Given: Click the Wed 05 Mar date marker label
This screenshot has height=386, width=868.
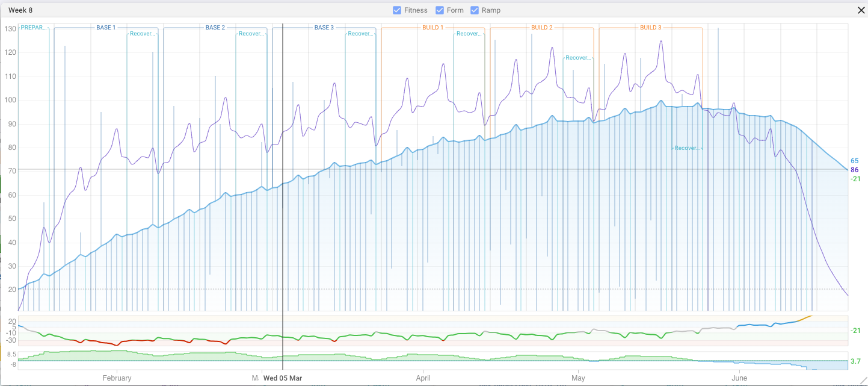Looking at the screenshot, I should [283, 378].
